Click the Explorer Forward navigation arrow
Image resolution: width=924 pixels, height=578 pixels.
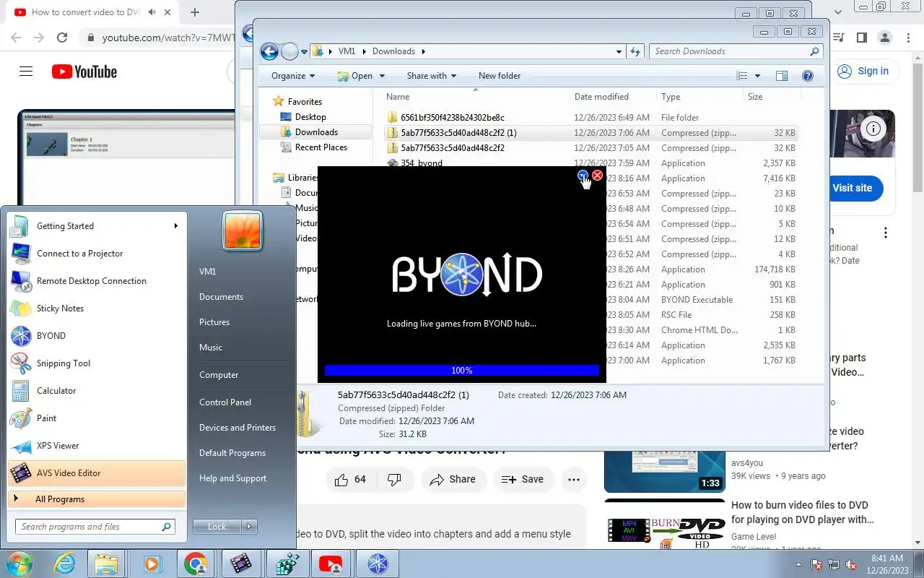point(289,51)
